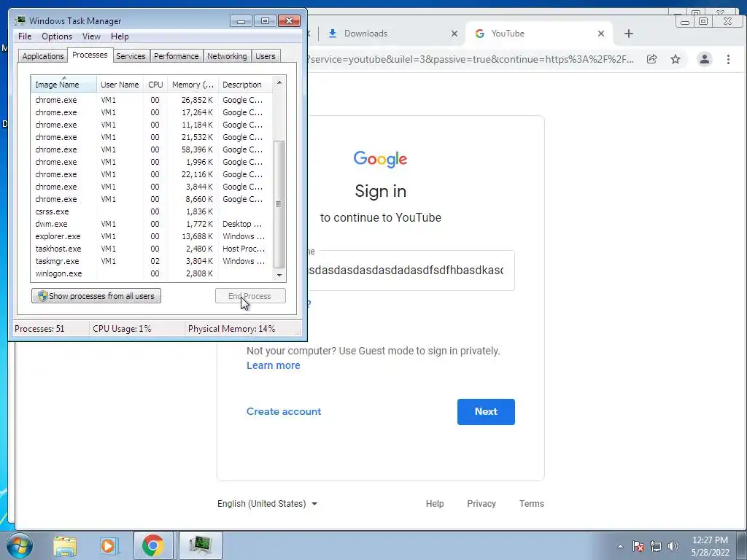The width and height of the screenshot is (747, 560).
Task: Open the Action Center flag icon
Action: point(638,546)
